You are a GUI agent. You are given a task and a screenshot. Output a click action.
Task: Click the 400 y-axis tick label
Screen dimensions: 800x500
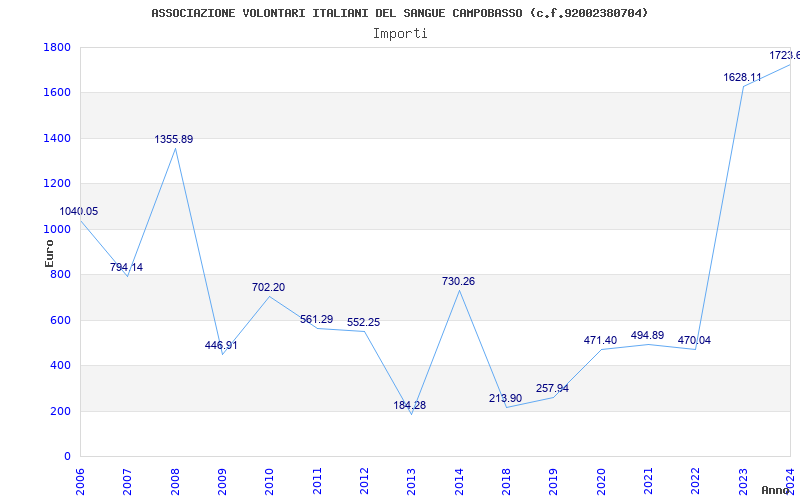click(x=61, y=366)
